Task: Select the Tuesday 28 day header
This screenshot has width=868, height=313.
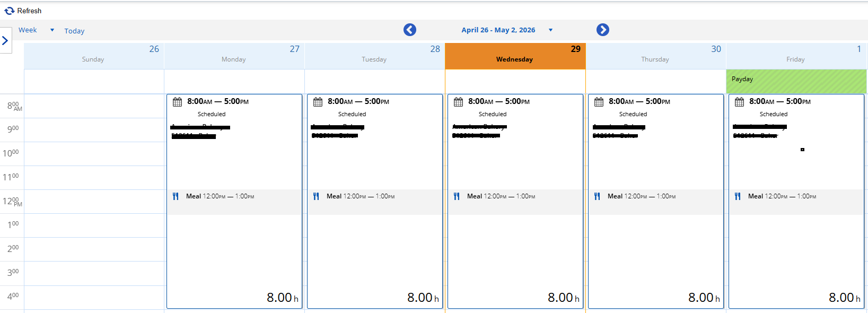Action: tap(375, 56)
